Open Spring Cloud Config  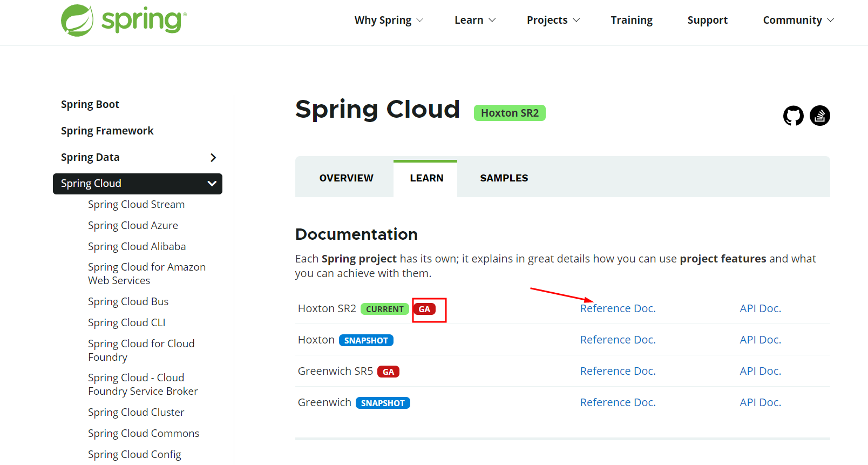(x=134, y=454)
